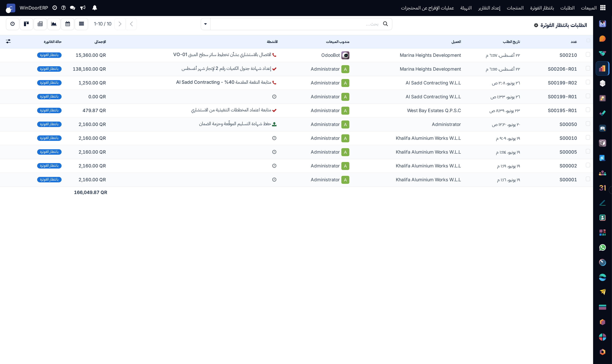Open upload activity icon on S00050 row
612x364 pixels.
[274, 124]
